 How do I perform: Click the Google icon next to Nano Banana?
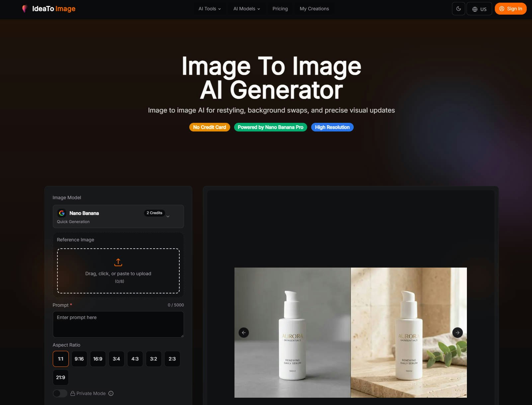(x=62, y=213)
